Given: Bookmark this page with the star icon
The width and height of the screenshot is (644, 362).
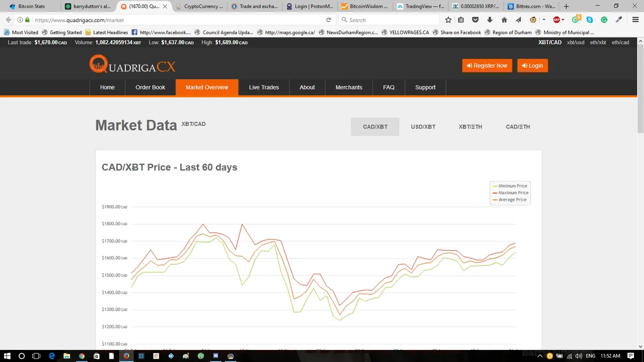Looking at the screenshot, I should click(448, 20).
